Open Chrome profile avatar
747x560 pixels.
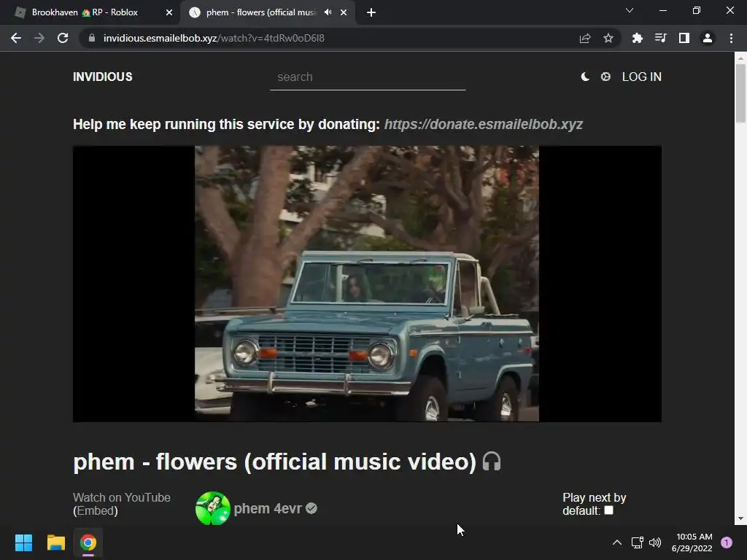708,38
